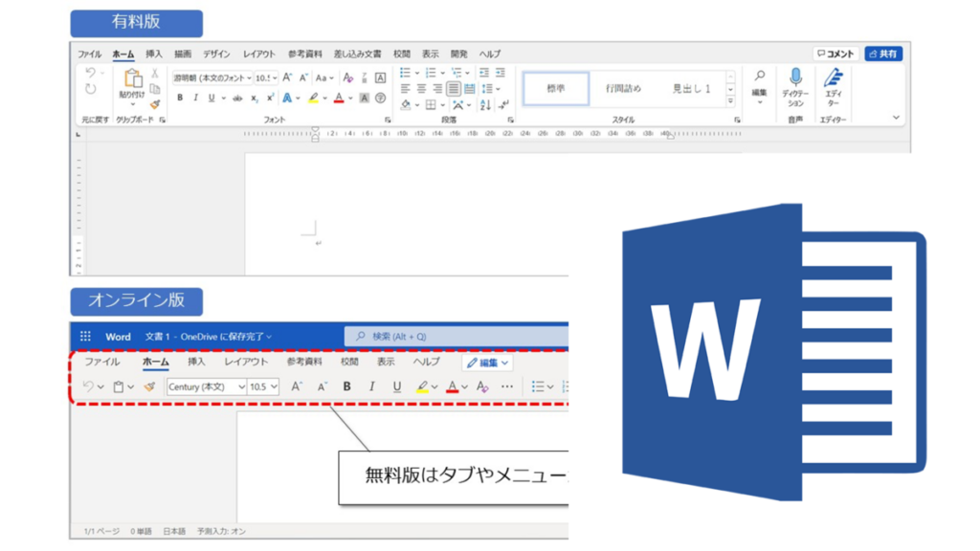
Task: Open the app launcher grid in Word Online
Action: tap(86, 337)
